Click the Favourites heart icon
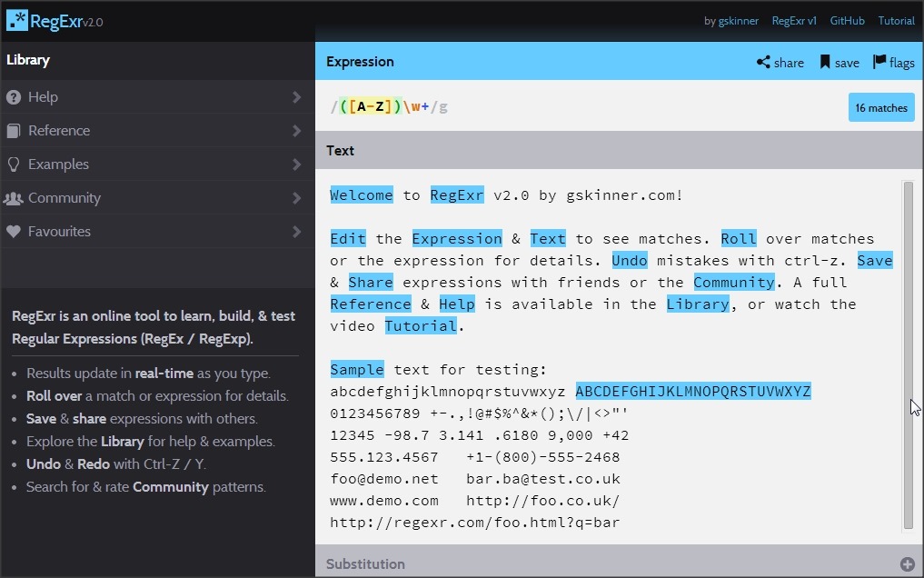The height and width of the screenshot is (578, 924). 13,232
